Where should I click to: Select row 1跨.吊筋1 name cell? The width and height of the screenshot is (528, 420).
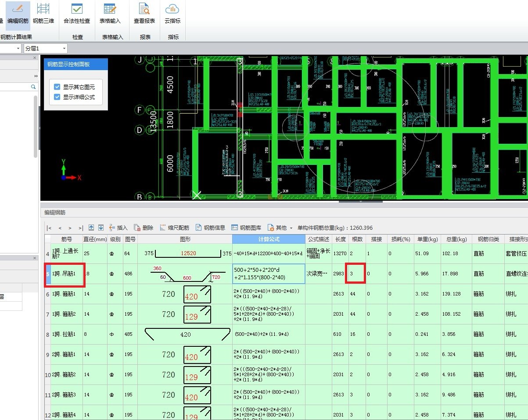(x=67, y=274)
